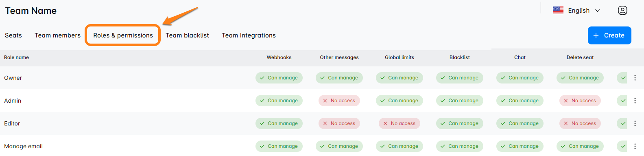Click Owner's Other messages Can manage badge
The width and height of the screenshot is (644, 156).
339,78
